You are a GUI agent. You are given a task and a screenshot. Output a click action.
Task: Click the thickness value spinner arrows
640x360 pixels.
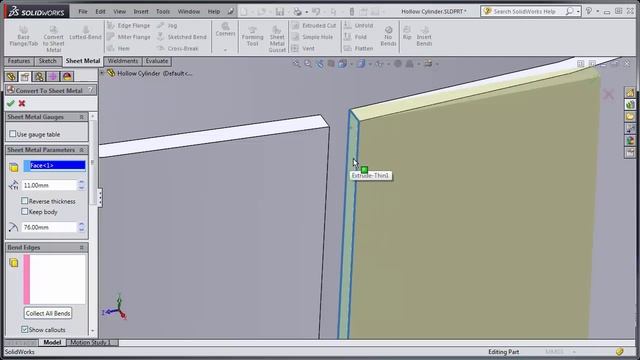tap(82, 185)
